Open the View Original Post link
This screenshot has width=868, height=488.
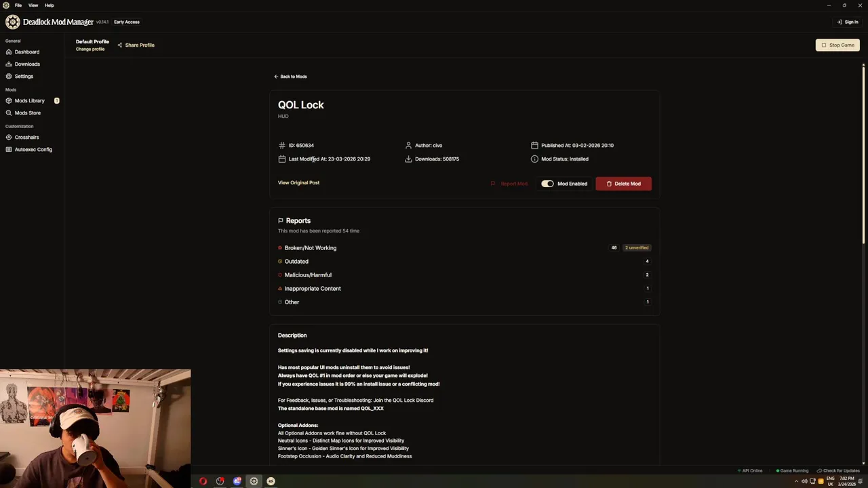click(x=298, y=182)
